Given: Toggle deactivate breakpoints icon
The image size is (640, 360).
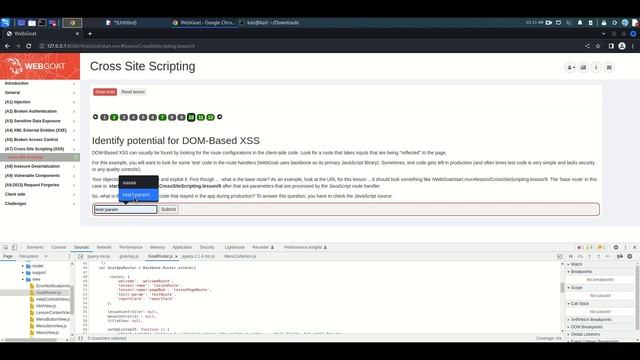Looking at the screenshot, I should pyautogui.click(x=620, y=256).
